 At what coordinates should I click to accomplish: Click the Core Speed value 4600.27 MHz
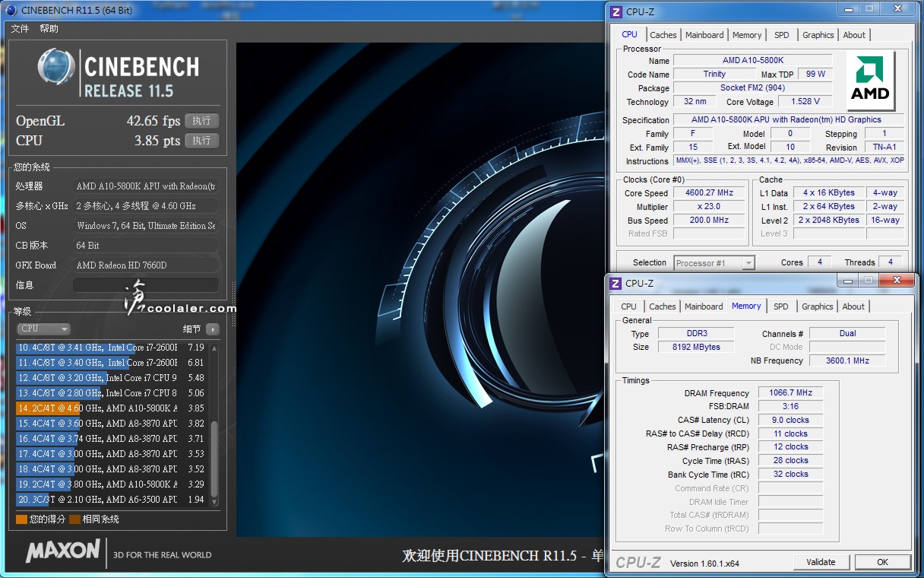709,193
